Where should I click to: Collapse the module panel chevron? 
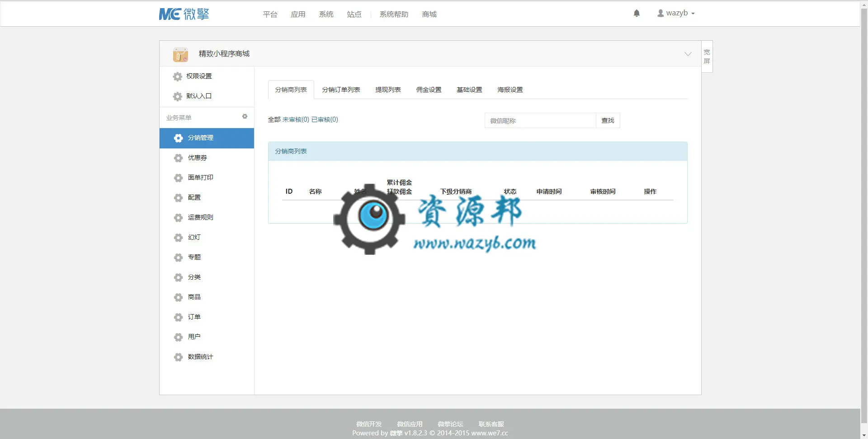(688, 54)
